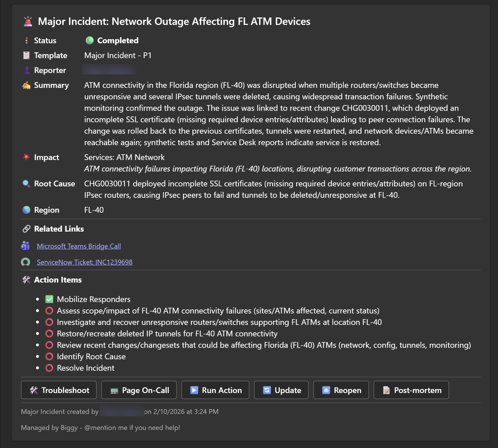Check off Restore/recreate deleted IP tunnels item

(49, 333)
